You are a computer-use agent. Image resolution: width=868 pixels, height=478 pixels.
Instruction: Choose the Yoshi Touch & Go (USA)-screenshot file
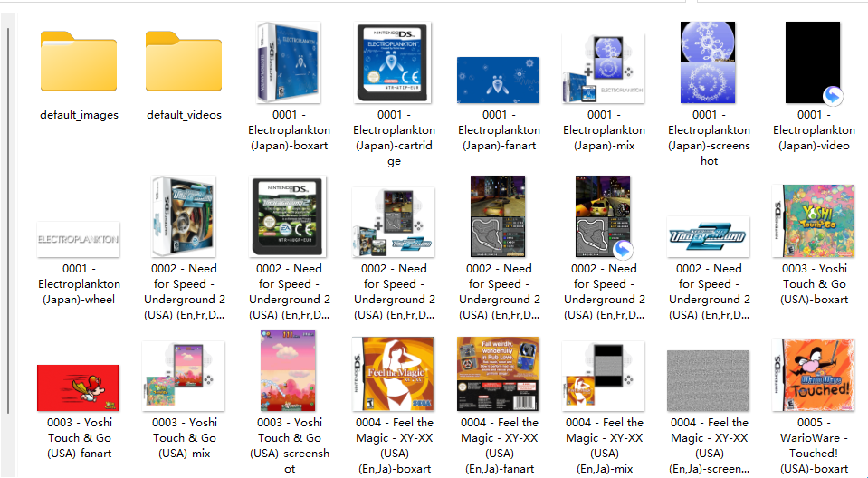pyautogui.click(x=288, y=371)
